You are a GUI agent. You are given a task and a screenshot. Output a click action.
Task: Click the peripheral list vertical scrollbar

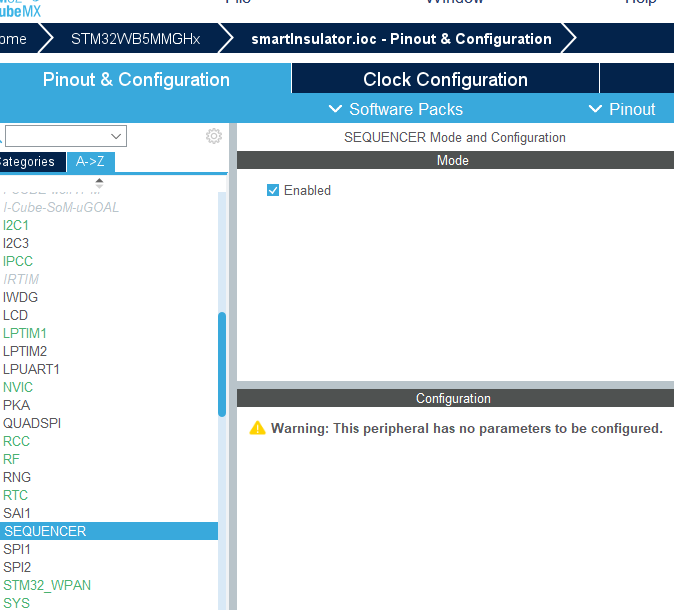[x=222, y=364]
